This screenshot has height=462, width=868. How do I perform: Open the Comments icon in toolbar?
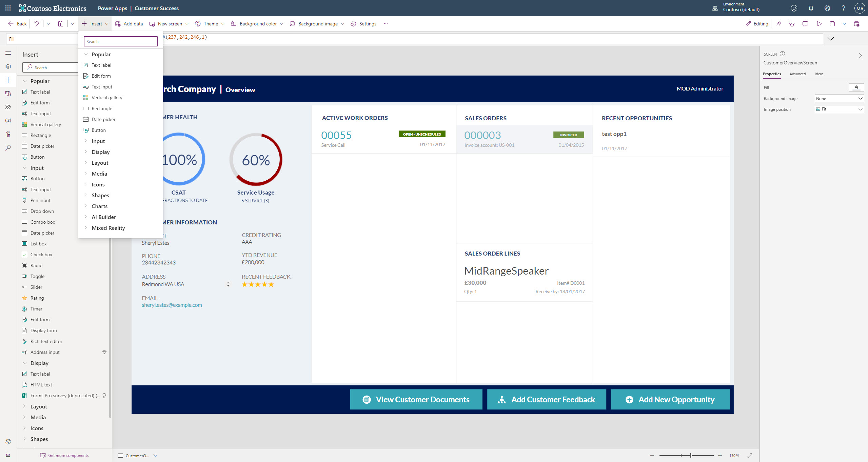[805, 24]
